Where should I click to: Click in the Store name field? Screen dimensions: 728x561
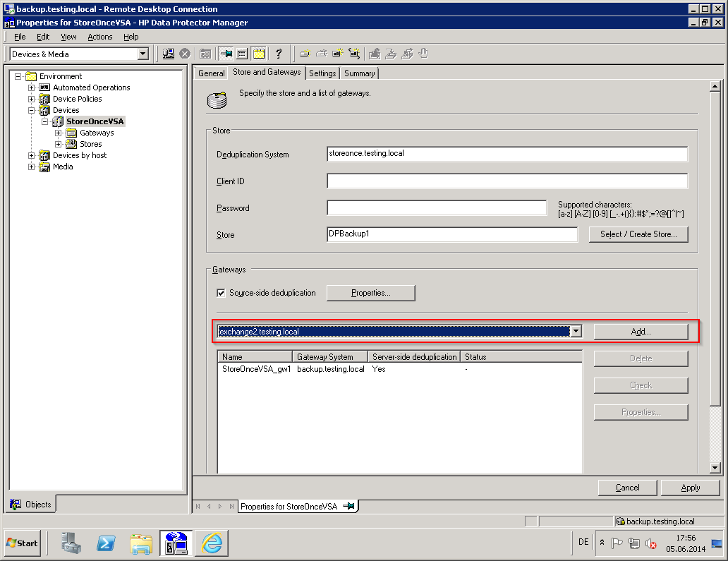click(452, 234)
